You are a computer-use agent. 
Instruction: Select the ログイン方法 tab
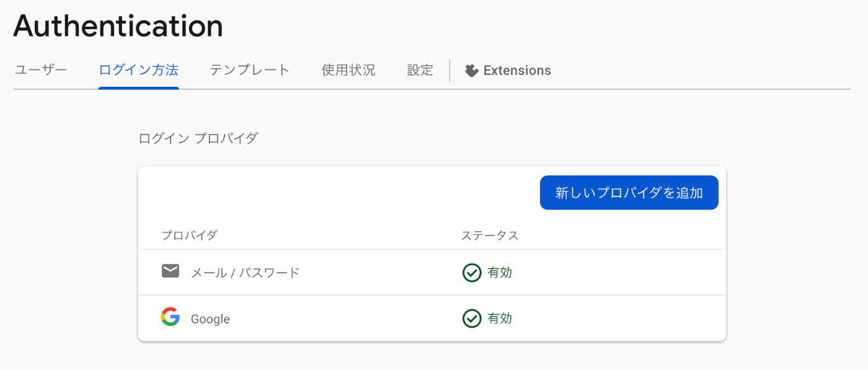tap(138, 70)
